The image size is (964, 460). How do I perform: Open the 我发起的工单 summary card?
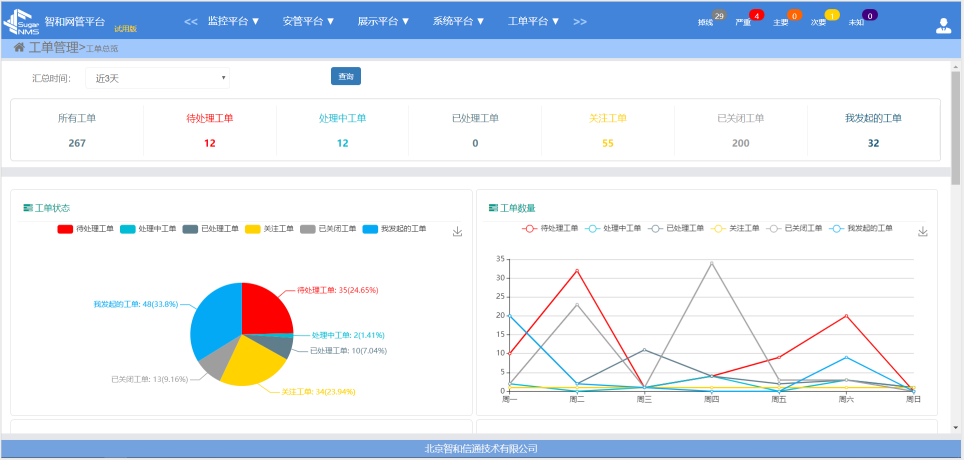(874, 130)
